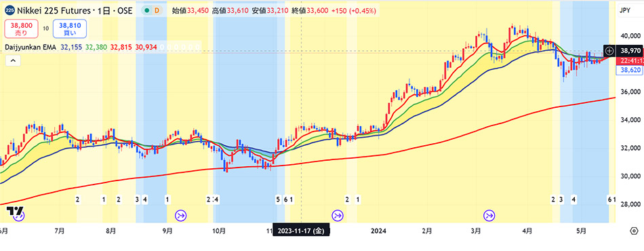The height and width of the screenshot is (251, 644).
Task: Click the 36,000 price scale label
Action: pyautogui.click(x=630, y=92)
